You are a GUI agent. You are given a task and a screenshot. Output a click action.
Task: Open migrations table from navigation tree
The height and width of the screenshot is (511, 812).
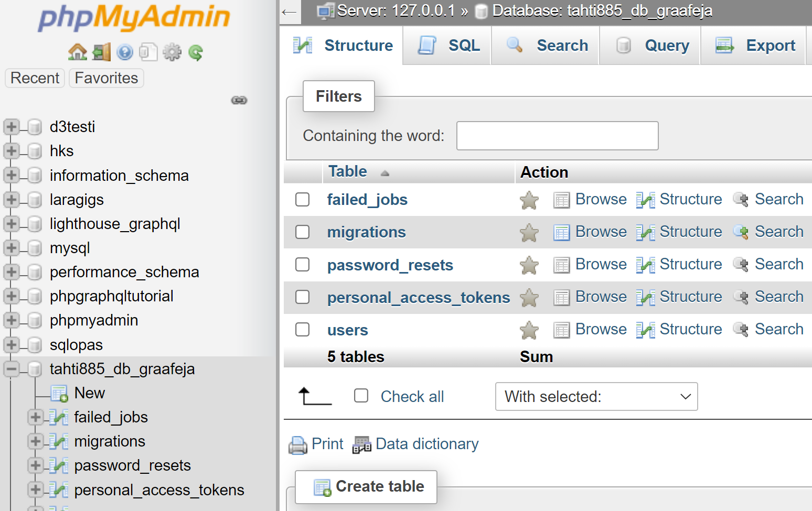110,441
